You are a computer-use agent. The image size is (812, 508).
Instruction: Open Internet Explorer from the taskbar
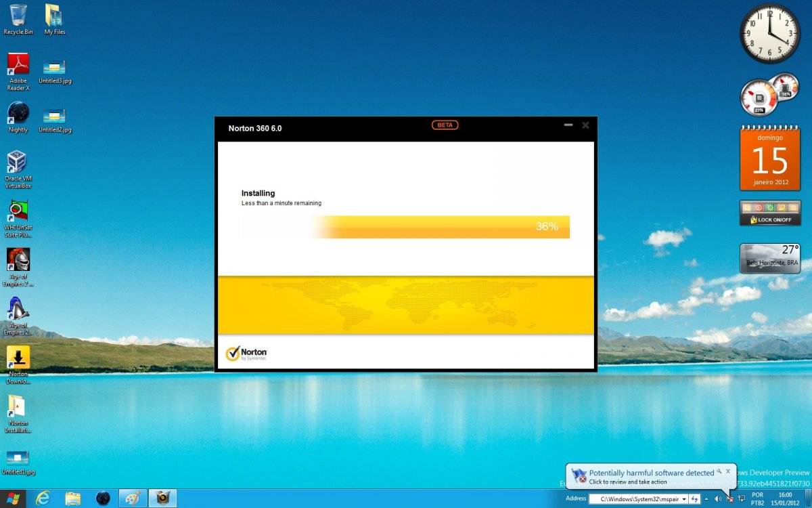click(x=44, y=499)
